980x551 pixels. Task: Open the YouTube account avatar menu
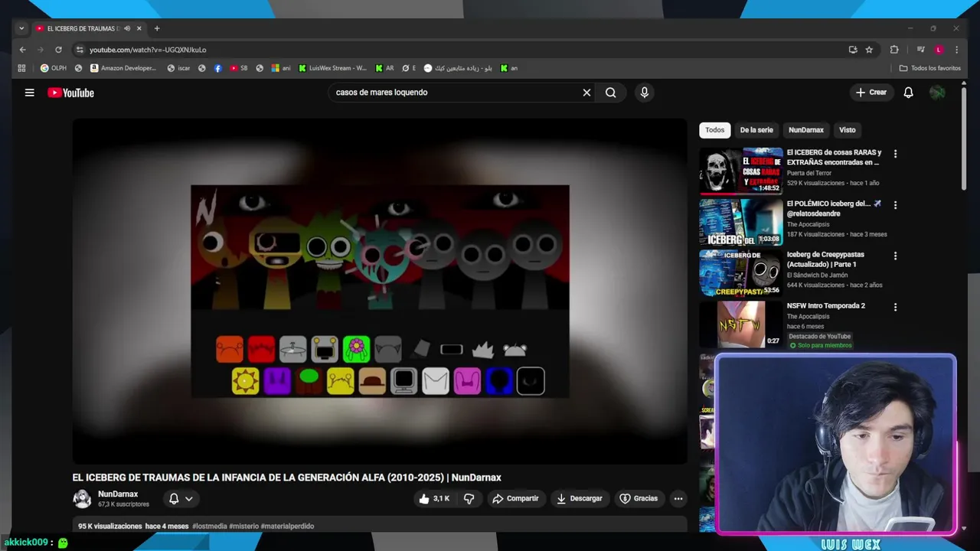(x=937, y=93)
